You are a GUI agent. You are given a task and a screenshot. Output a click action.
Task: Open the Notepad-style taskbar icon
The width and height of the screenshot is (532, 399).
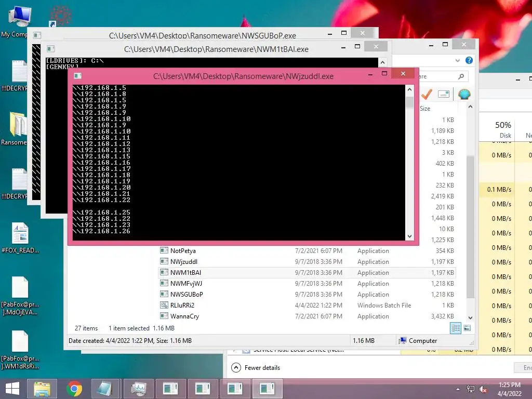pyautogui.click(x=106, y=389)
